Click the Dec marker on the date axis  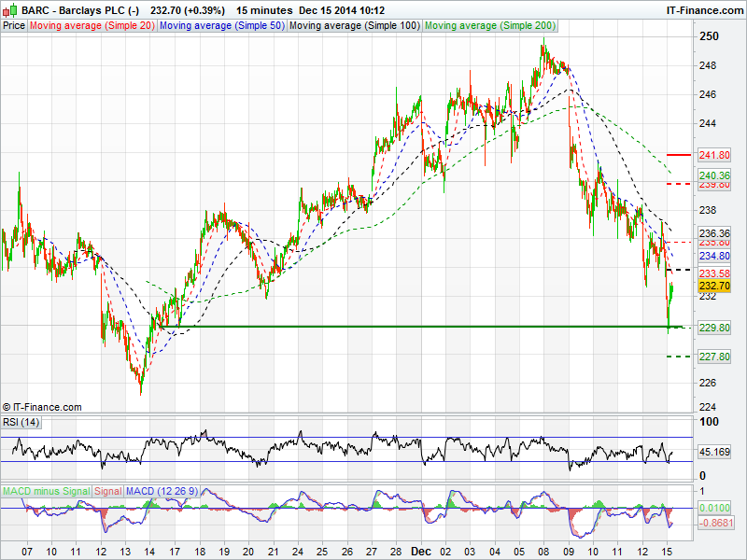(x=419, y=552)
